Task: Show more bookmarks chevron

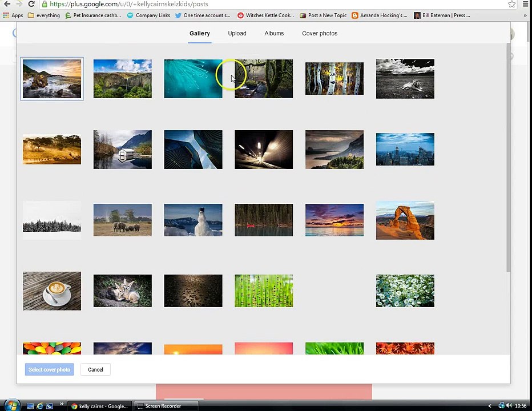Action: click(526, 15)
